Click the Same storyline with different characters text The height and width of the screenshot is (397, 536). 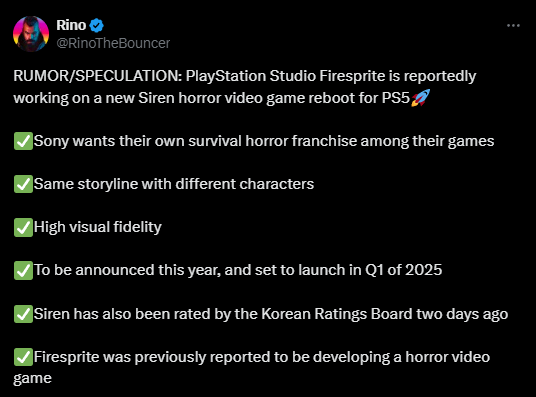coord(174,184)
